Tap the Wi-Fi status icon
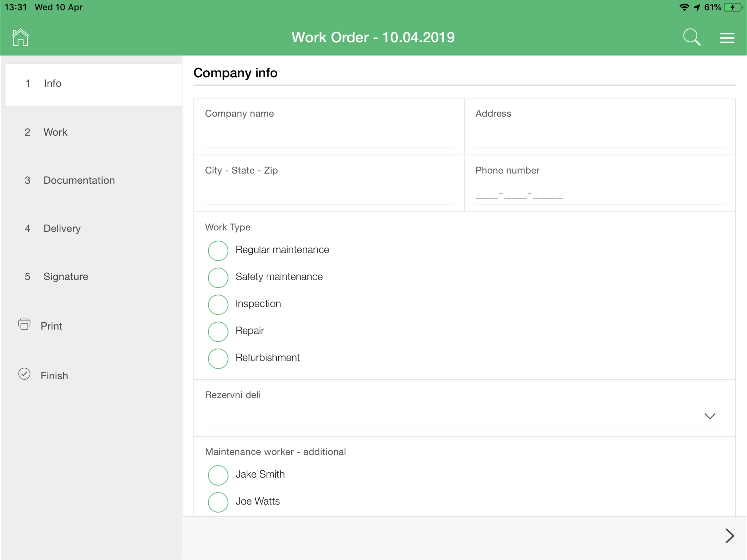Image resolution: width=747 pixels, height=560 pixels. coord(684,7)
